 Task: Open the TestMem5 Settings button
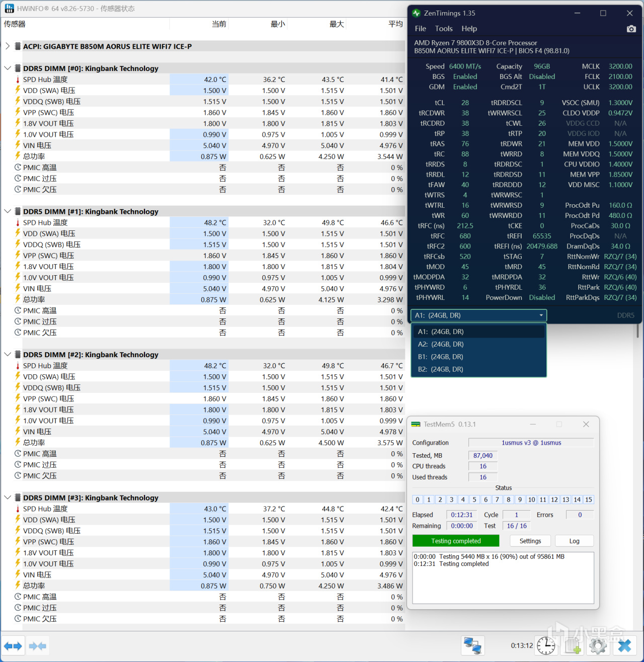coord(530,541)
